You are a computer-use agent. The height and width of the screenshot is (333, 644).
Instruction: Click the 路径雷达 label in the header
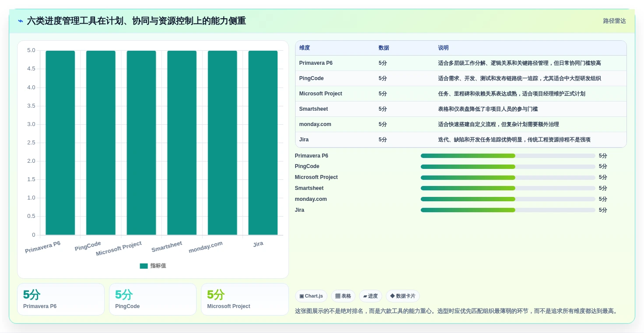coord(614,21)
